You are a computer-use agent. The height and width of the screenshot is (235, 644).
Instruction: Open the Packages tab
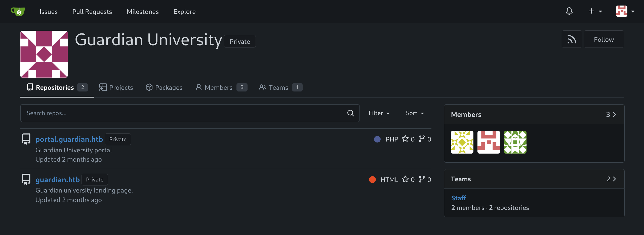point(164,87)
